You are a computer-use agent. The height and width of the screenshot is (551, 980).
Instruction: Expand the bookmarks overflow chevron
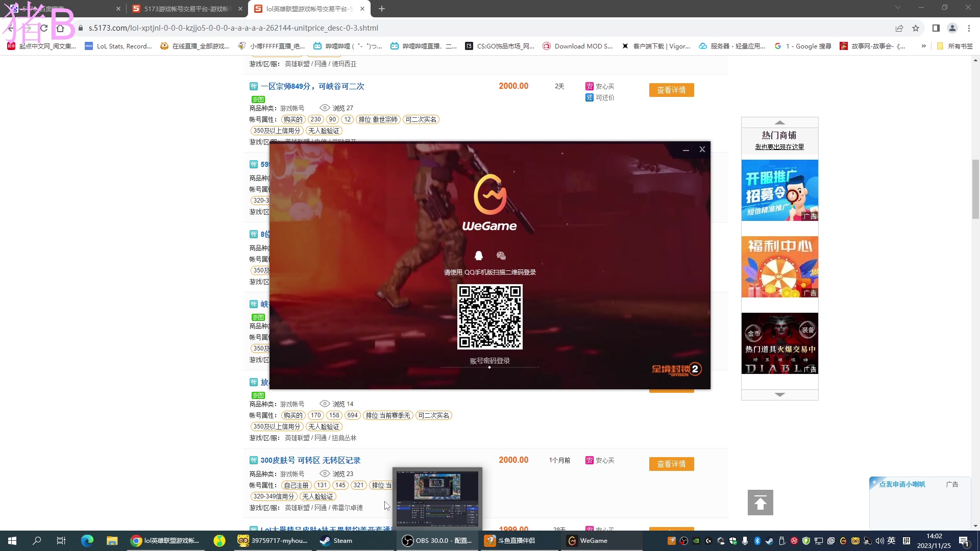(923, 46)
